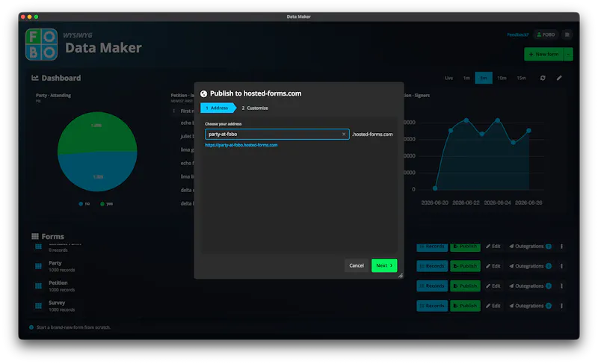Open the three-dot menu for the Party form
The image size is (598, 364).
[561, 266]
